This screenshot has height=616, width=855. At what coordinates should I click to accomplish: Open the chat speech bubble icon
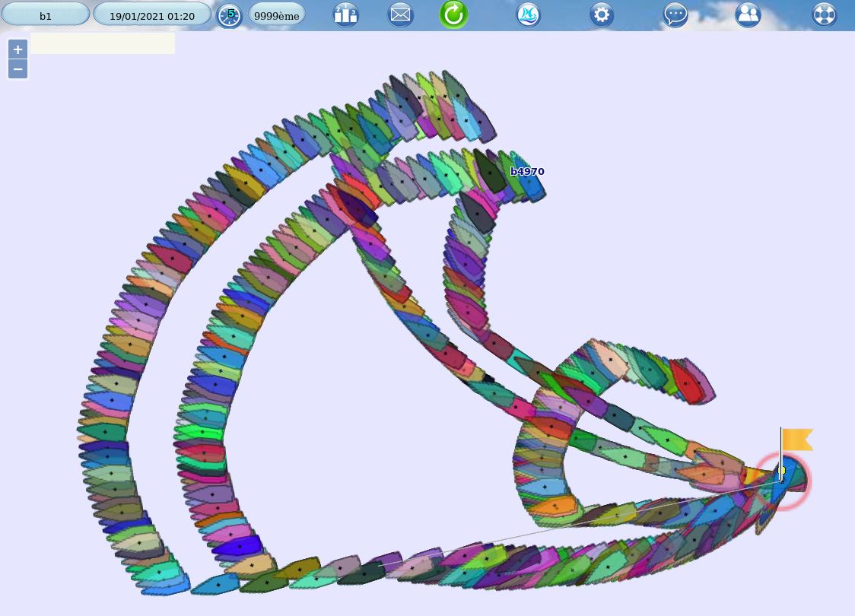tap(675, 14)
